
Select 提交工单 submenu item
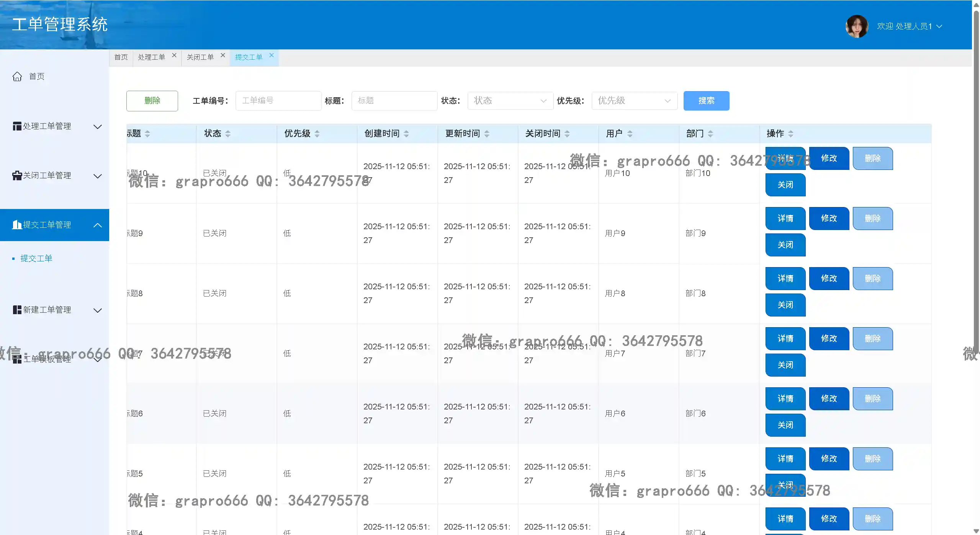pos(36,259)
